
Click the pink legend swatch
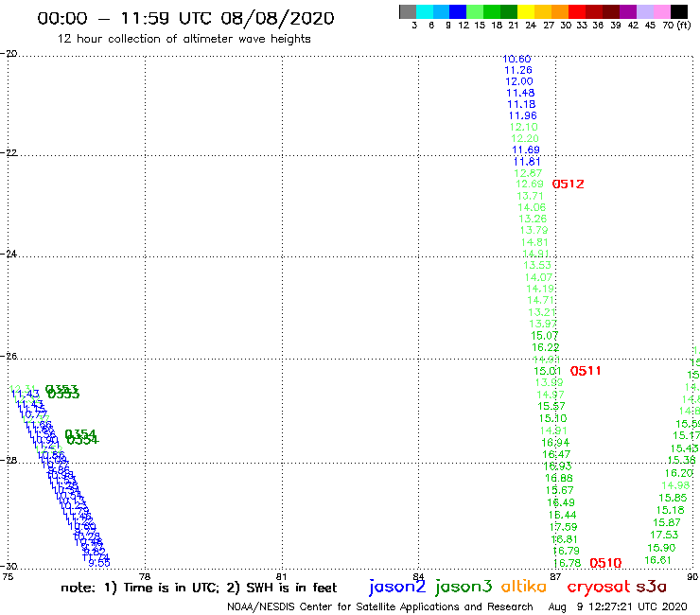pyautogui.click(x=661, y=11)
